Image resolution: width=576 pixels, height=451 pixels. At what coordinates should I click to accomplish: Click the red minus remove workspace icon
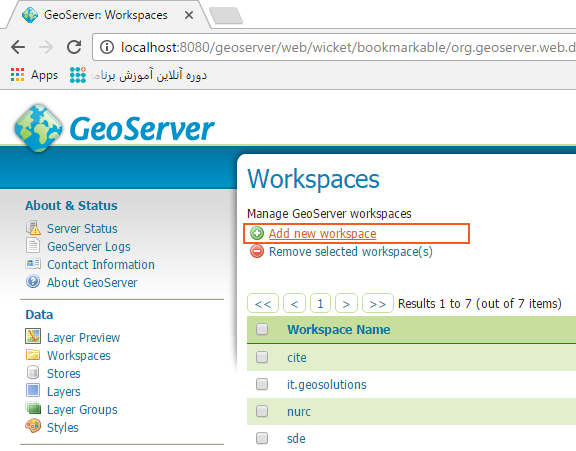(257, 251)
